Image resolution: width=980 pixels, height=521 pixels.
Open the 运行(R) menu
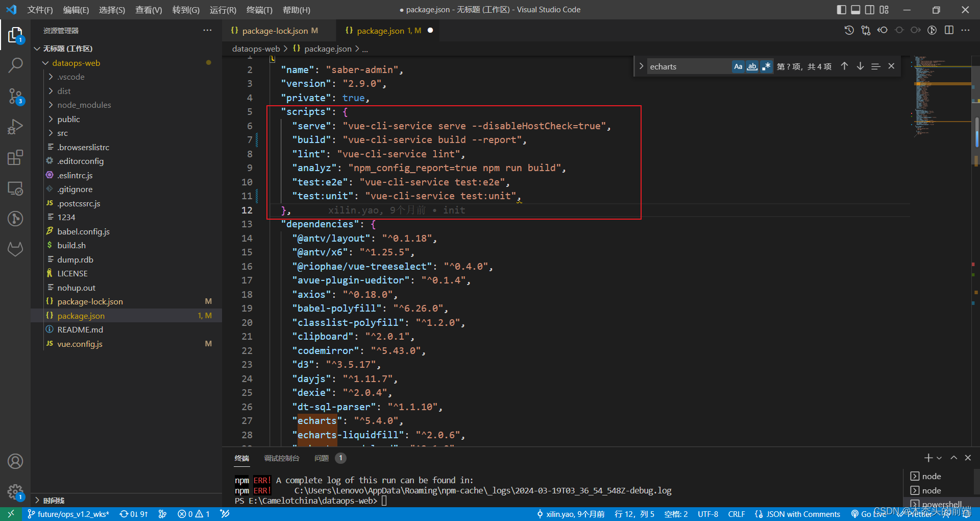point(223,10)
